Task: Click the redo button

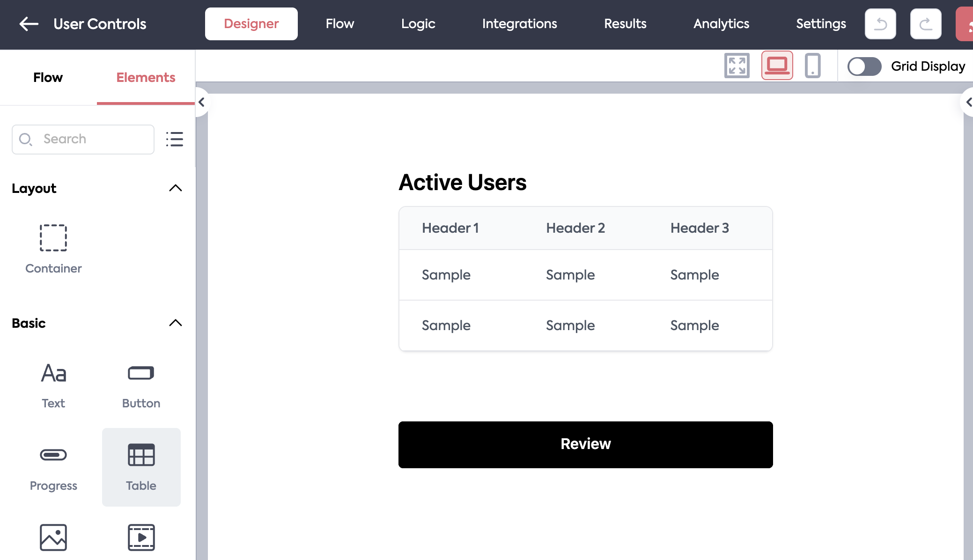Action: (x=925, y=24)
